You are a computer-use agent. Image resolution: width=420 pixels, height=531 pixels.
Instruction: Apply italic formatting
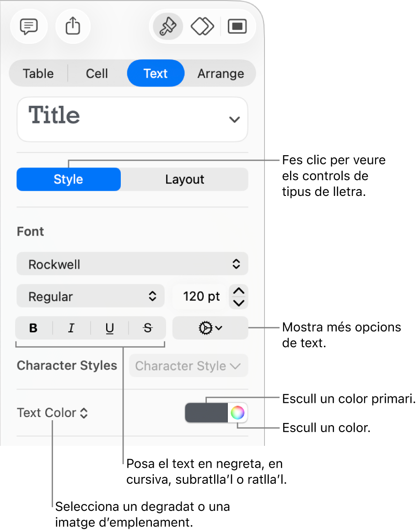pyautogui.click(x=71, y=328)
